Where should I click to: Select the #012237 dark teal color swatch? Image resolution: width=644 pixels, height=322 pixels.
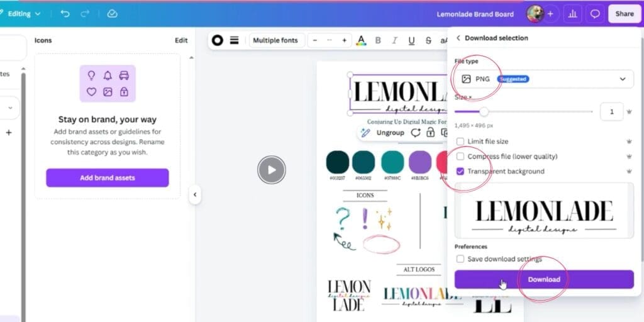click(x=337, y=162)
